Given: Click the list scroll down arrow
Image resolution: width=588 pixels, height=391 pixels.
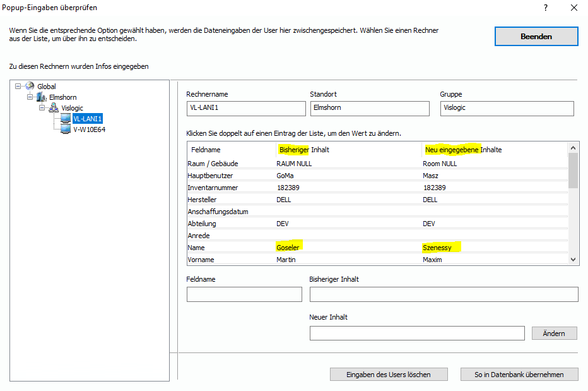Looking at the screenshot, I should (573, 259).
